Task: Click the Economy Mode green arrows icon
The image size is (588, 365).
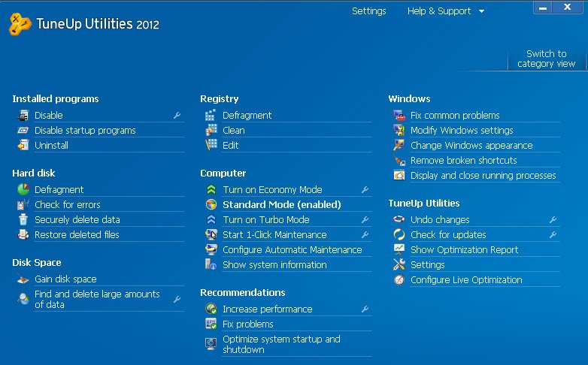Action: (x=211, y=189)
